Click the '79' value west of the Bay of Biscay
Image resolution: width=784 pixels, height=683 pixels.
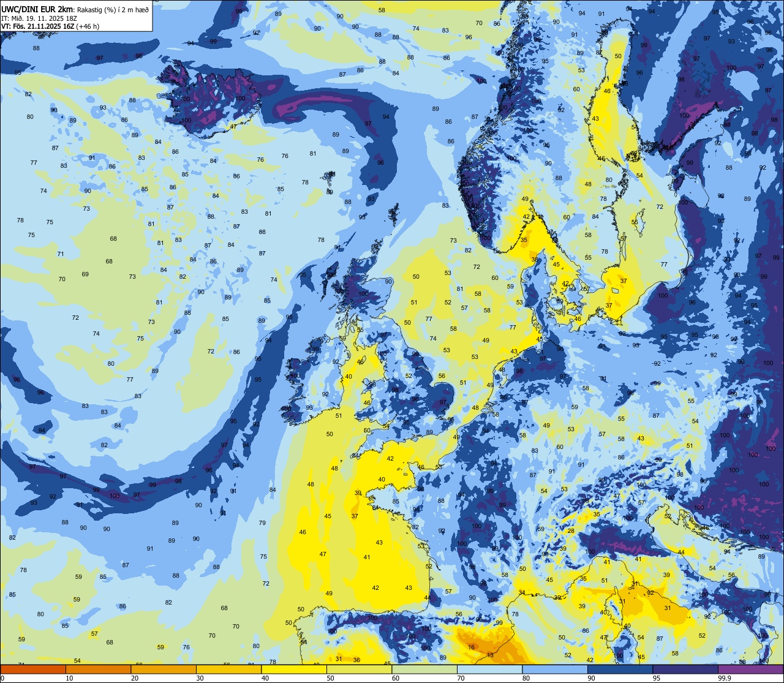[x=262, y=523]
